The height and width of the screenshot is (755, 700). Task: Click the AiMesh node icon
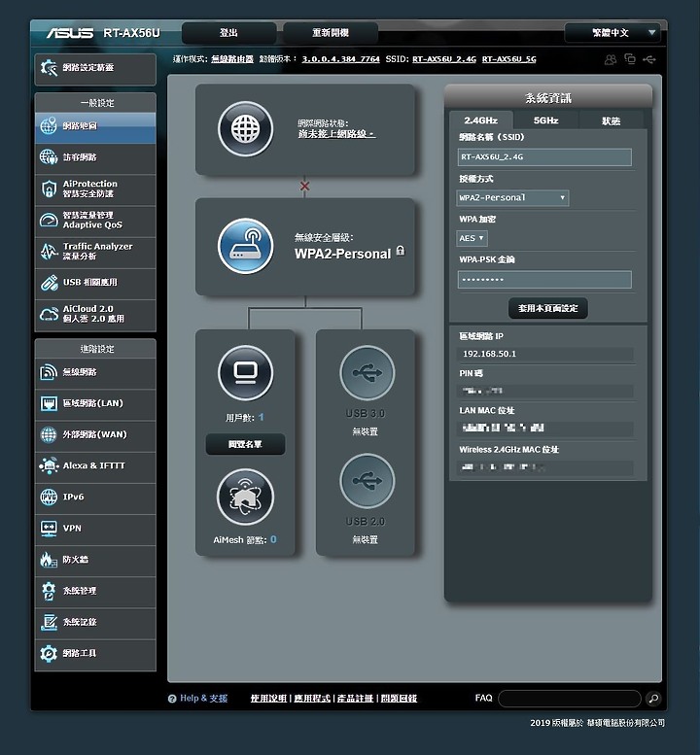245,497
